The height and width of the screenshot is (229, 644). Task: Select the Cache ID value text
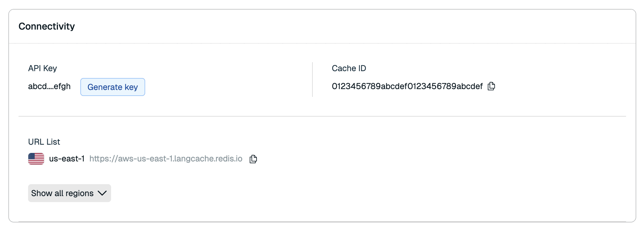coord(407,86)
